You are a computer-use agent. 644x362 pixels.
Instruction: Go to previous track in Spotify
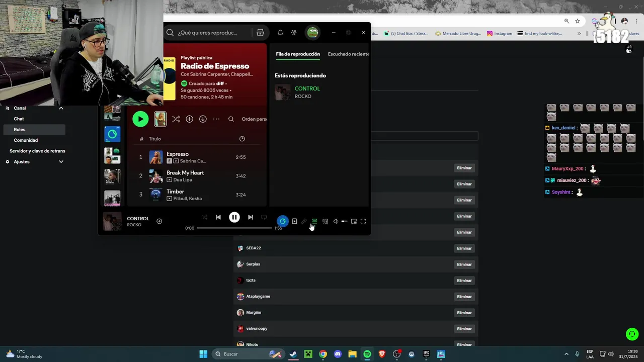218,217
